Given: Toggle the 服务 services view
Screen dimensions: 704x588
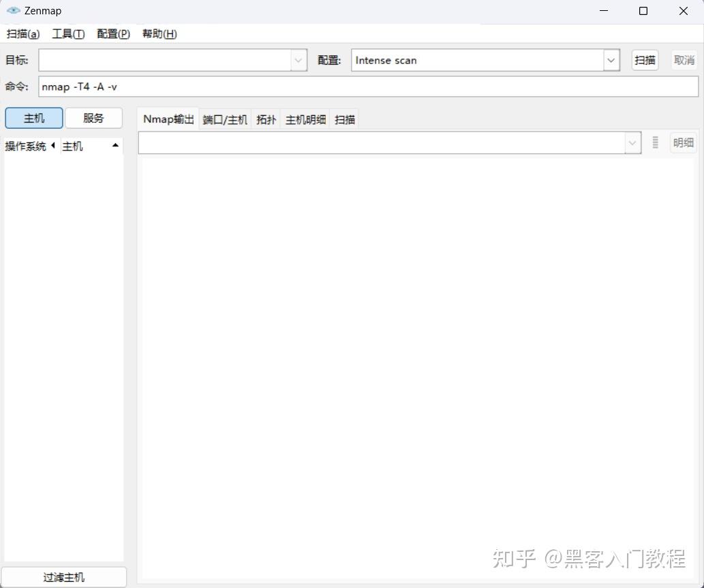Looking at the screenshot, I should 93,117.
